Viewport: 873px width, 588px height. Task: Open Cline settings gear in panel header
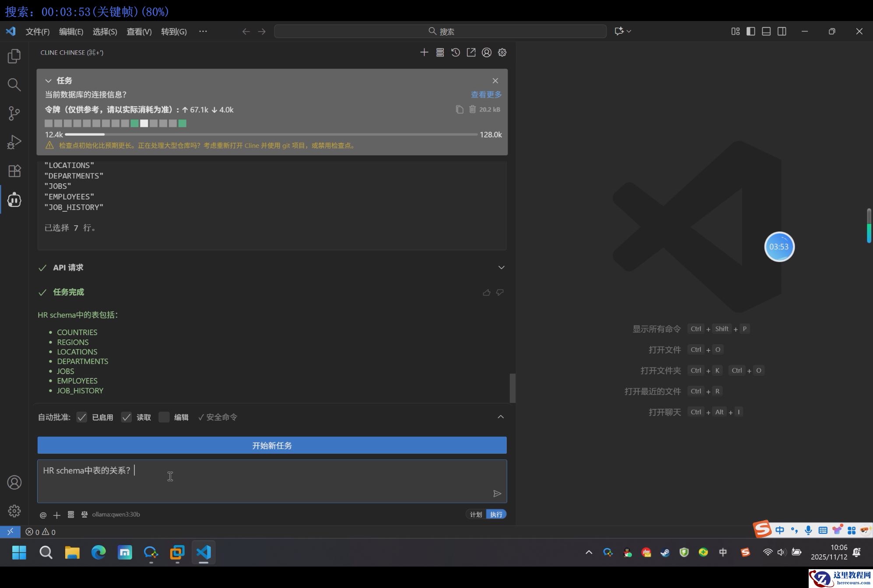(502, 52)
